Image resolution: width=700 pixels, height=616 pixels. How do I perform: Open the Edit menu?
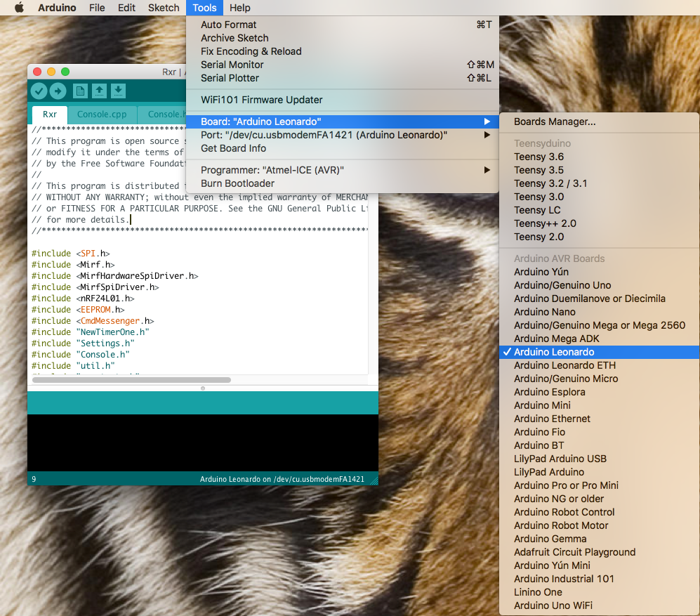click(127, 8)
